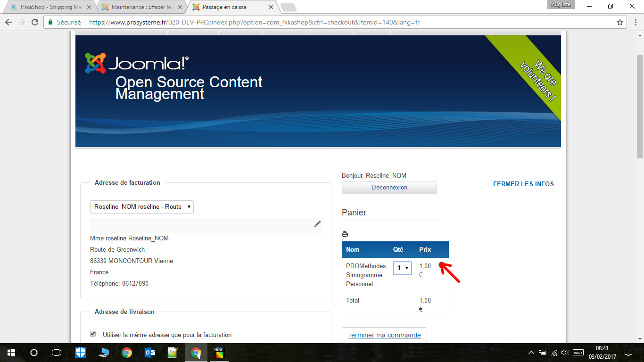Close the Maintenance : Effacer tab

(180, 7)
